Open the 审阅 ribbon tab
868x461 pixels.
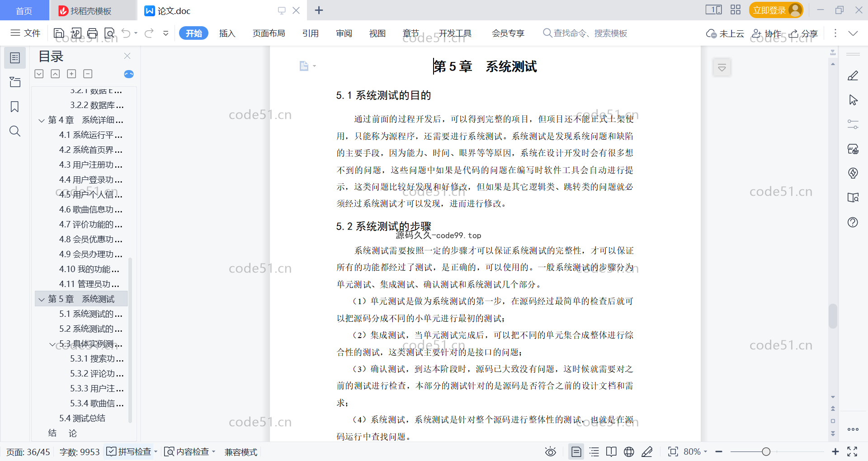click(x=344, y=33)
